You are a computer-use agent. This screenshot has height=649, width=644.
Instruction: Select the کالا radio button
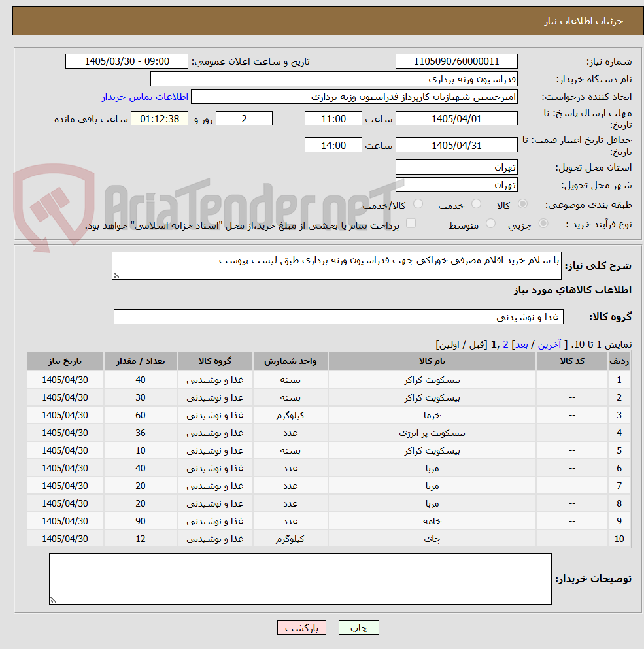pos(522,204)
